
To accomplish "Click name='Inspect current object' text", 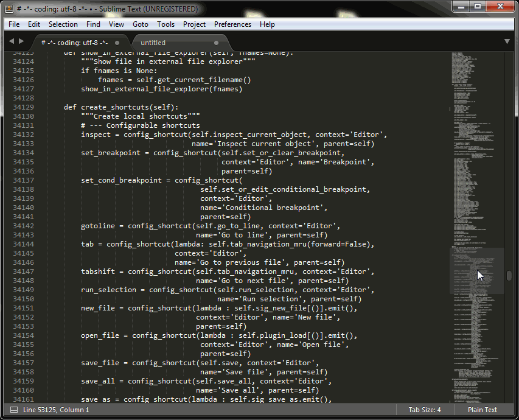I will [x=253, y=144].
